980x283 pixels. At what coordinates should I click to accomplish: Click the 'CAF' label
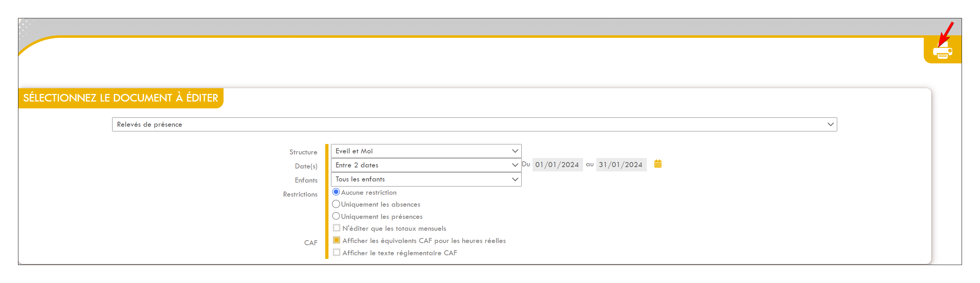point(311,243)
